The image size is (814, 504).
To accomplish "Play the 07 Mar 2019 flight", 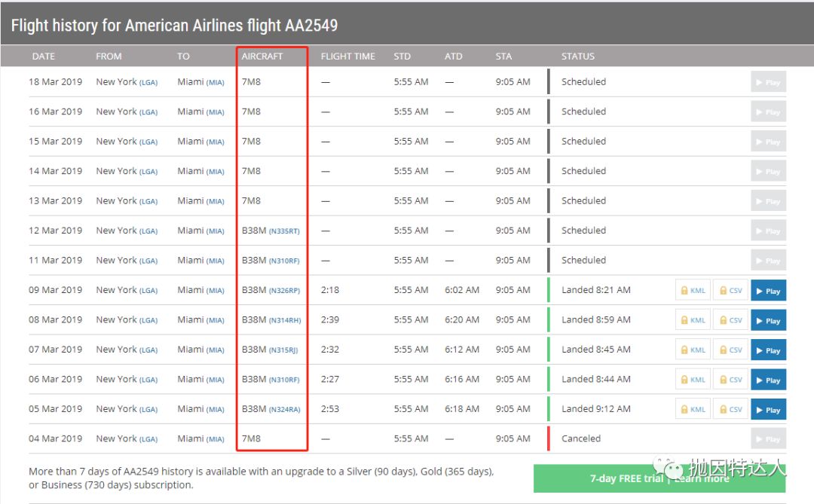I will coord(768,350).
